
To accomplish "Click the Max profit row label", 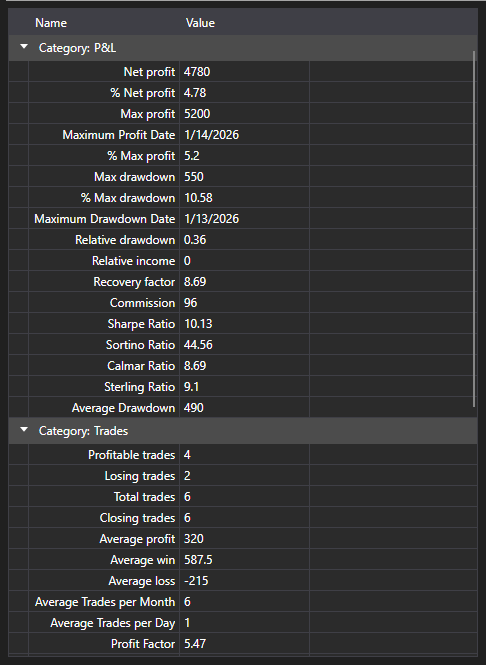I will pos(148,114).
